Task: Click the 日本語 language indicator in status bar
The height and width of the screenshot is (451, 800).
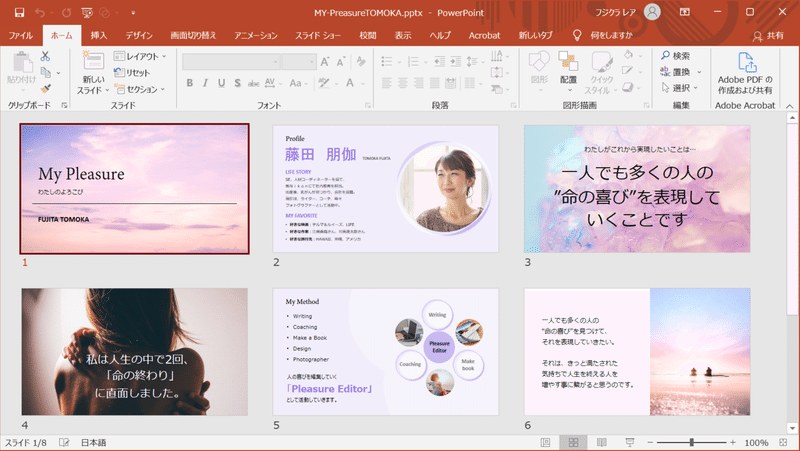Action: [94, 442]
